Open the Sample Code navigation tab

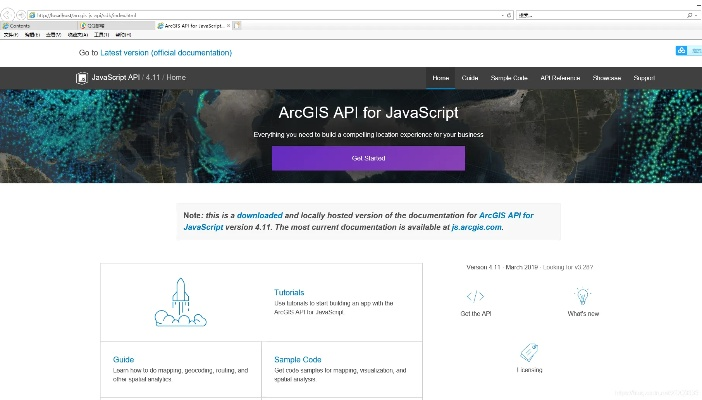point(508,78)
